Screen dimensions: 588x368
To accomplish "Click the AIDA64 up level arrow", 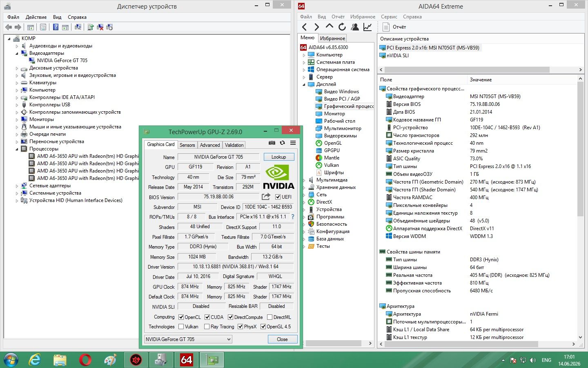I will tap(329, 26).
